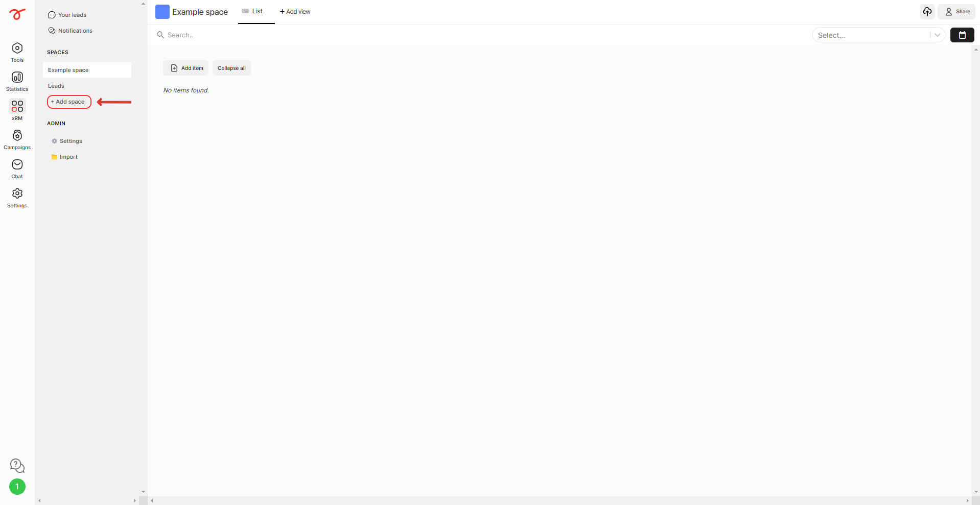Click the red app logo icon

pos(17,14)
